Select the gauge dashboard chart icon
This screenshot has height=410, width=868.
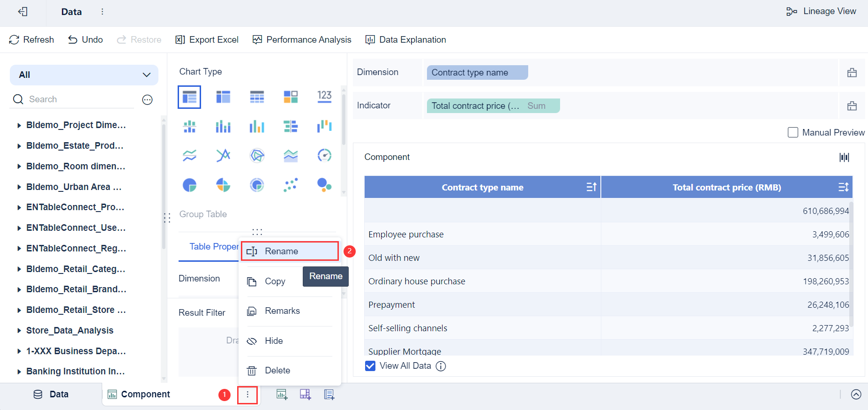[324, 155]
